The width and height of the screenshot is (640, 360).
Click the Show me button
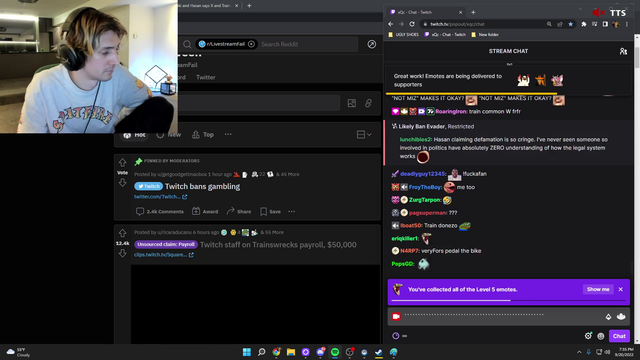tap(598, 289)
